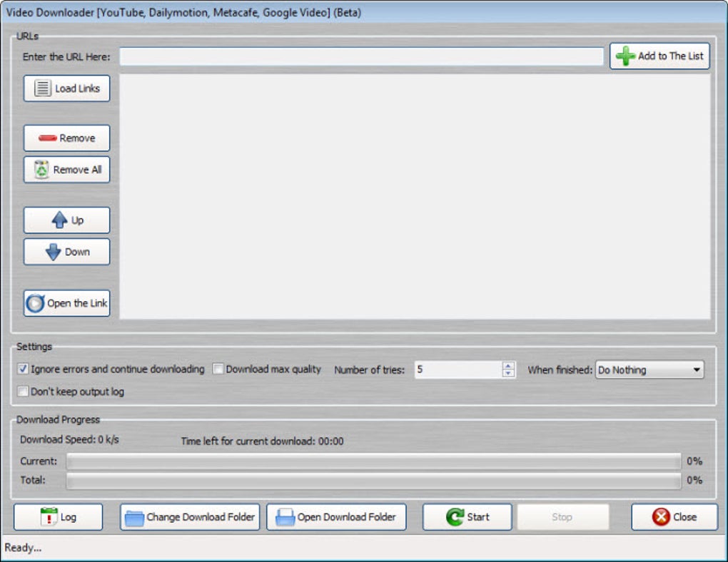Click the Number of tries up arrow

coord(507,366)
